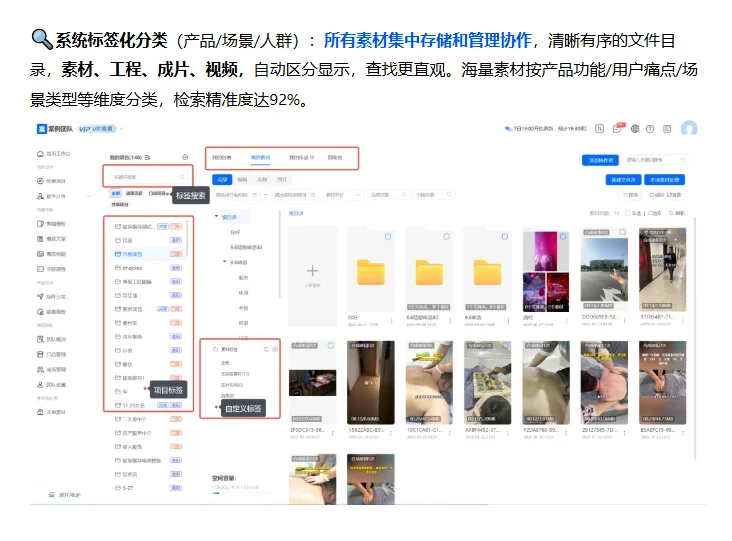Click the globe icon in top bar

coord(635,129)
